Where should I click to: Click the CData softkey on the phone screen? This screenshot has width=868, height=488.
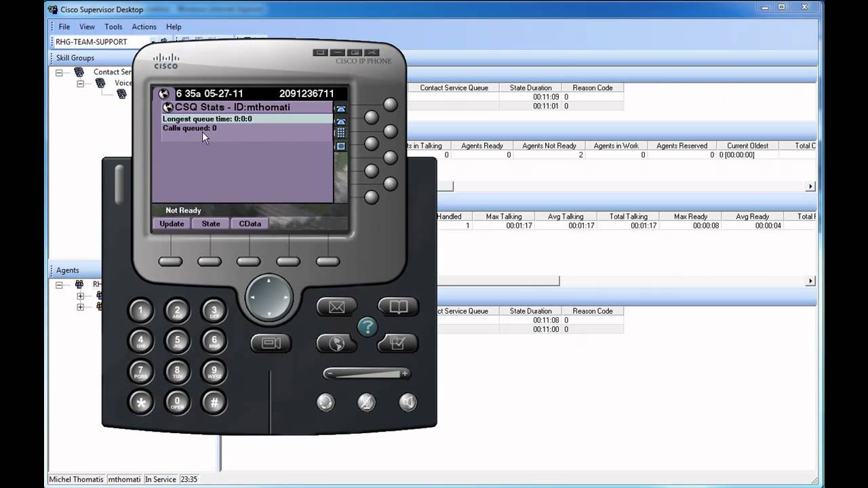[250, 224]
